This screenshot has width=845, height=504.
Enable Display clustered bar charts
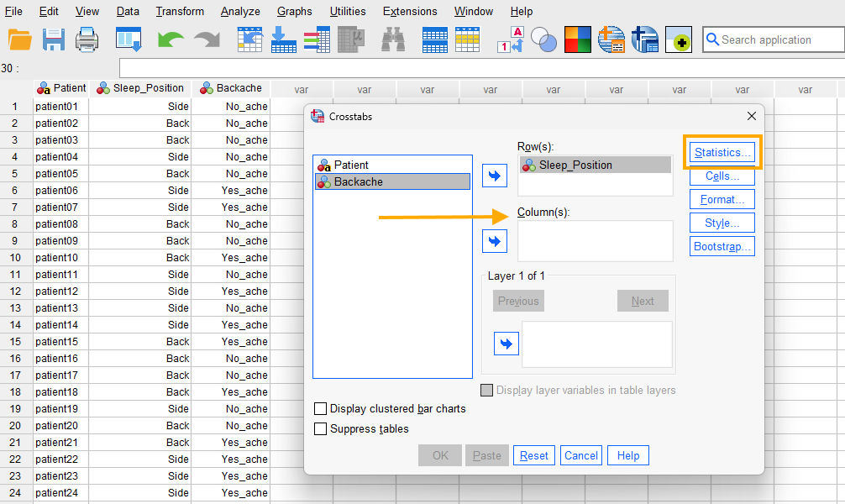point(321,408)
